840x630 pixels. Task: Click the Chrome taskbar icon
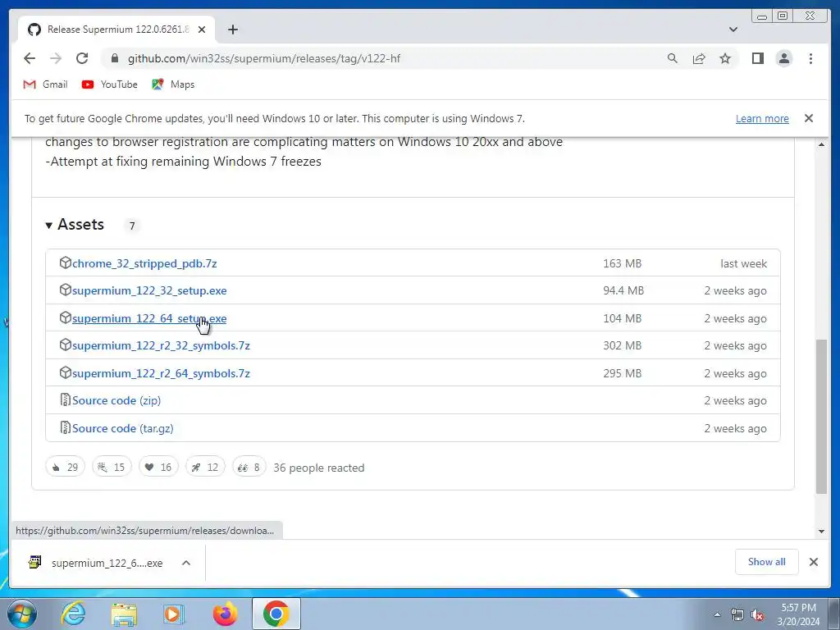(x=276, y=614)
